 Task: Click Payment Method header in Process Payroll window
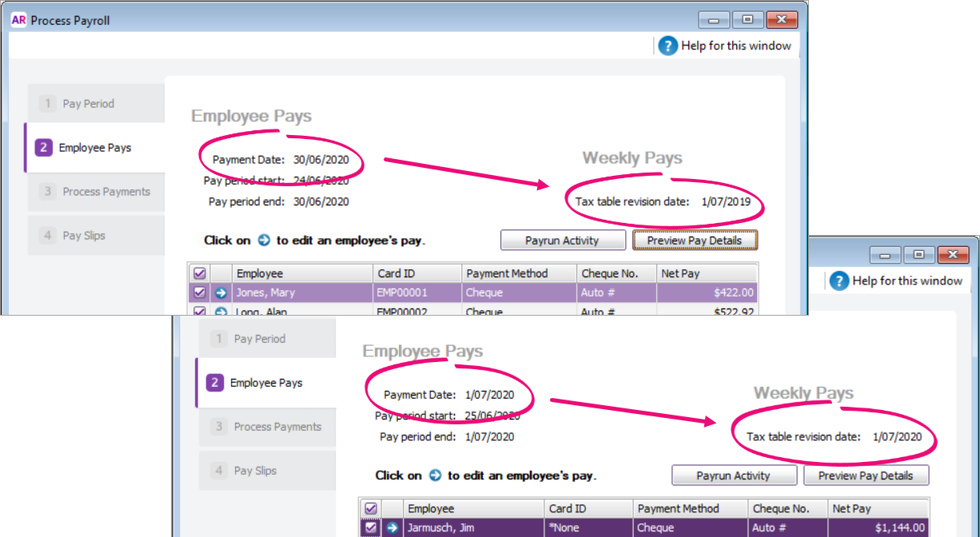(x=520, y=273)
